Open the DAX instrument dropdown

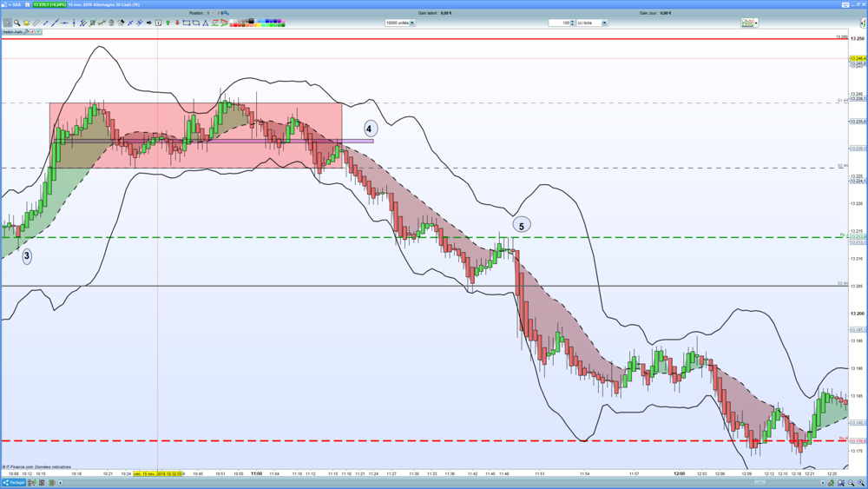[x=10, y=5]
